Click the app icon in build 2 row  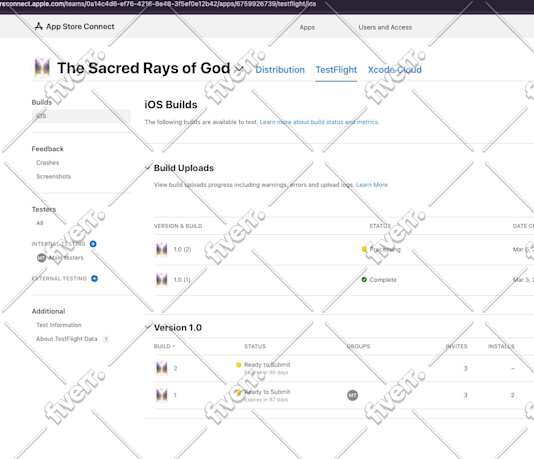(x=162, y=368)
